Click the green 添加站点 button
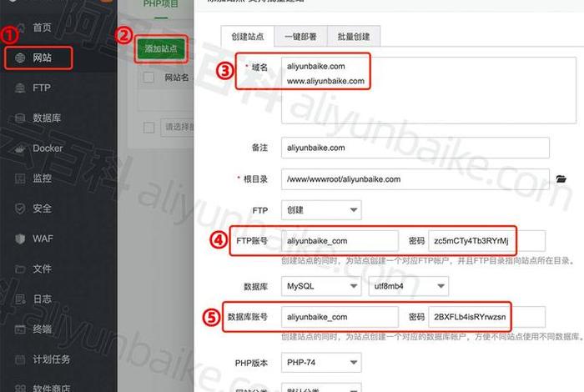This screenshot has width=584, height=392. (x=161, y=49)
